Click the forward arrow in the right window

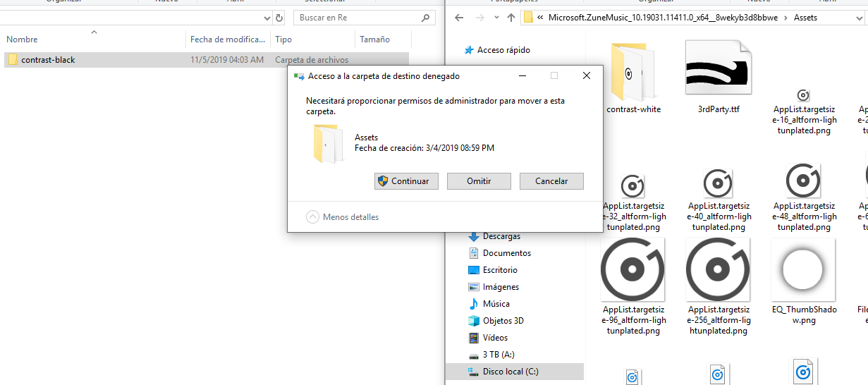pos(480,18)
